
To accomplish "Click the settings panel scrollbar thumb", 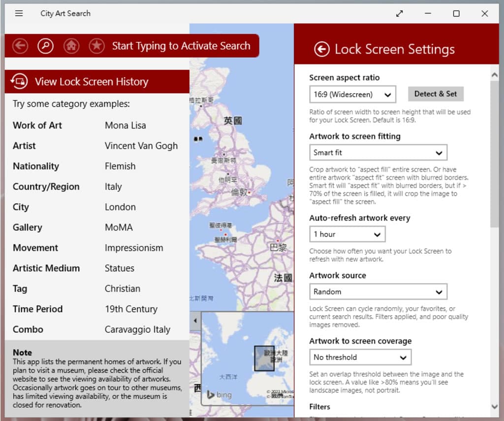I will (495, 155).
